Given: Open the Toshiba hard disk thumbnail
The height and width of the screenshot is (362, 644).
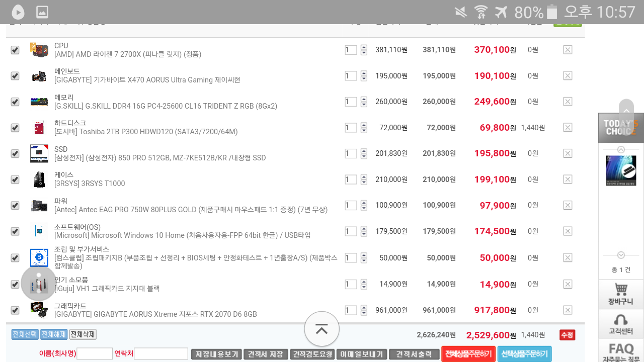Looking at the screenshot, I should [39, 128].
